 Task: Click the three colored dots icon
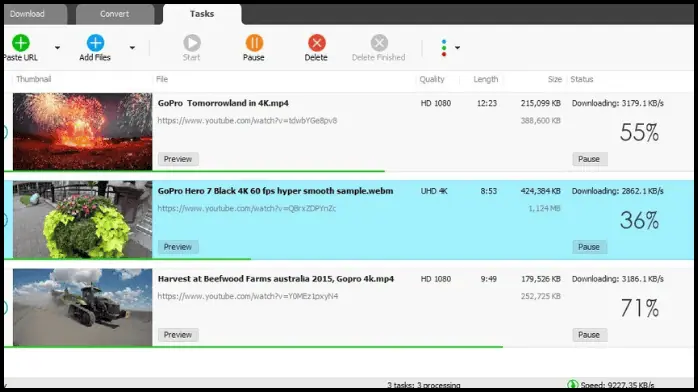[x=443, y=48]
